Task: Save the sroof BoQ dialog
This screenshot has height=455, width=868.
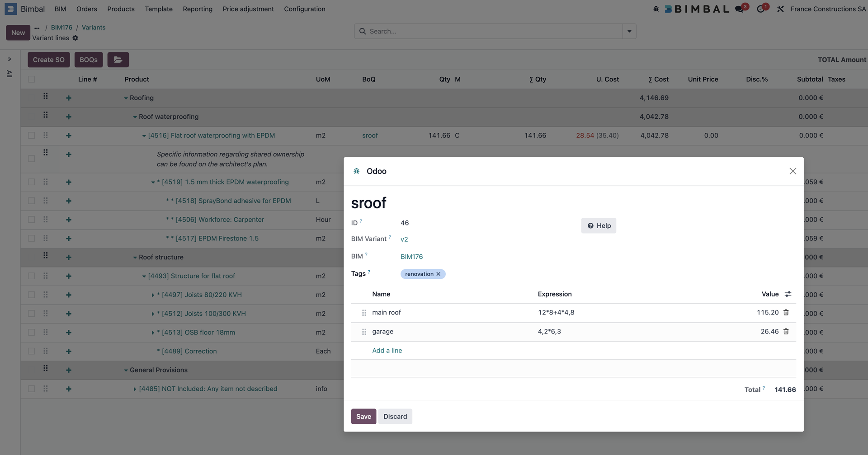Action: tap(363, 417)
